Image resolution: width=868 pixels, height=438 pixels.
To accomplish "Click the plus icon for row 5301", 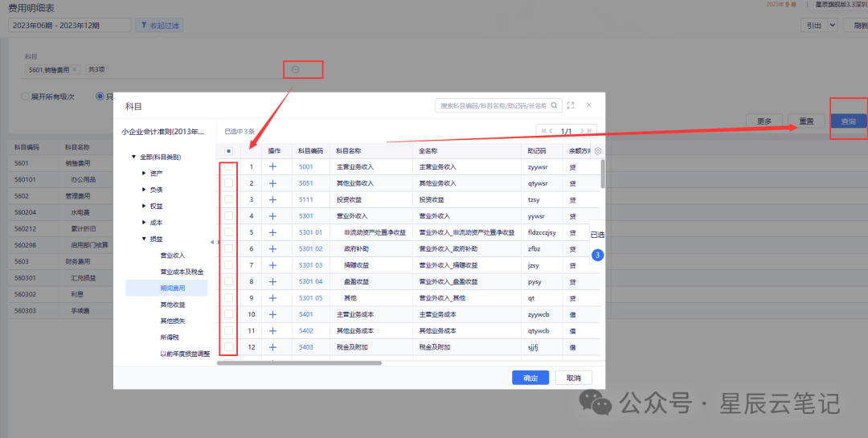I will pyautogui.click(x=272, y=216).
